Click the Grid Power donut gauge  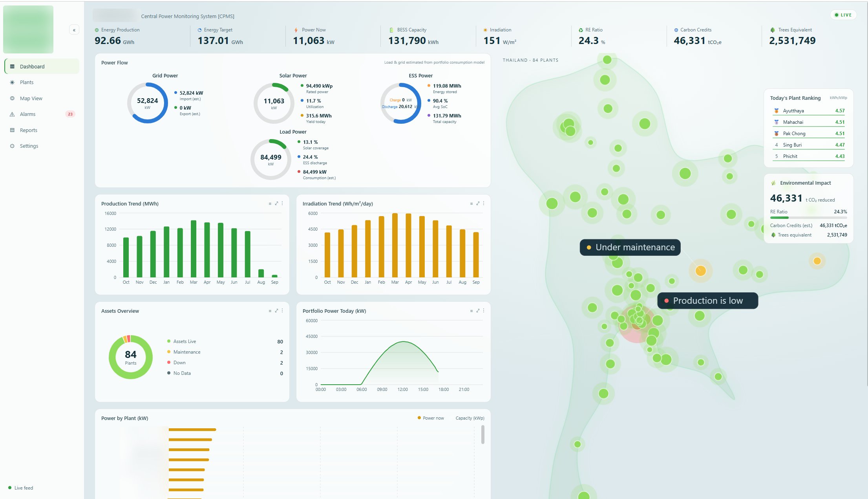pyautogui.click(x=148, y=103)
